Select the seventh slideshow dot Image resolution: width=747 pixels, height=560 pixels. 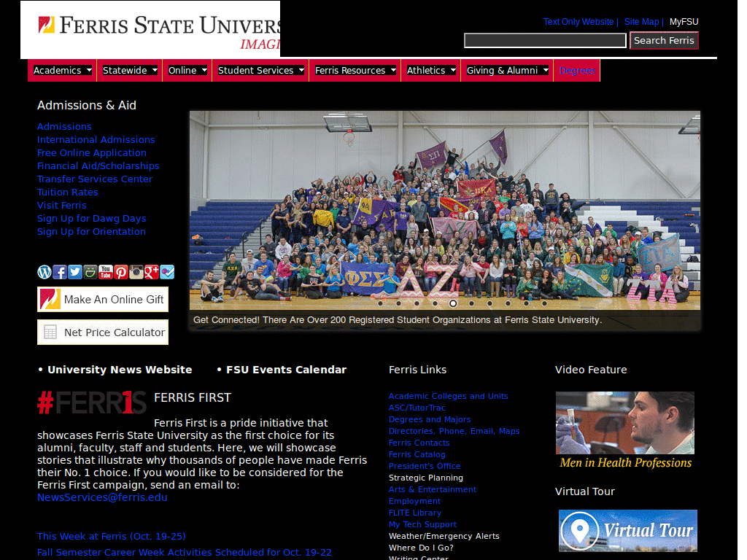coord(489,303)
